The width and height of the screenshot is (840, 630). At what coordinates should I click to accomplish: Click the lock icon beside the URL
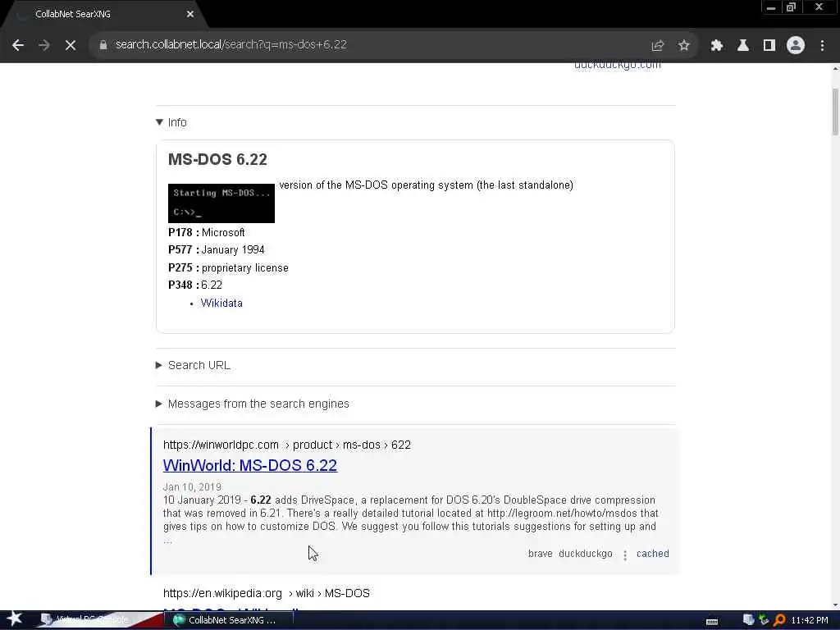pos(103,45)
